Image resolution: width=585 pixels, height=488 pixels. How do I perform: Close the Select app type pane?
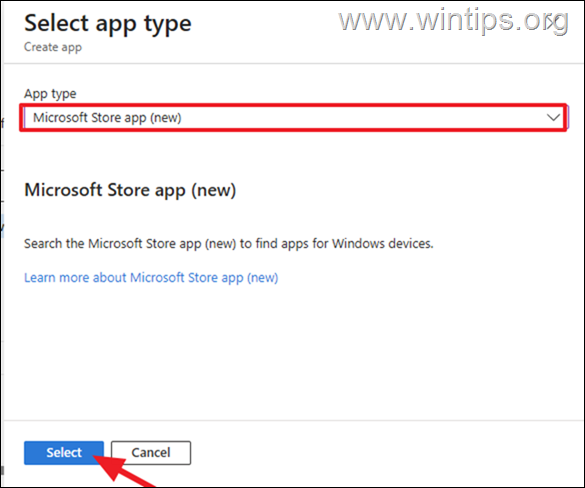click(554, 22)
